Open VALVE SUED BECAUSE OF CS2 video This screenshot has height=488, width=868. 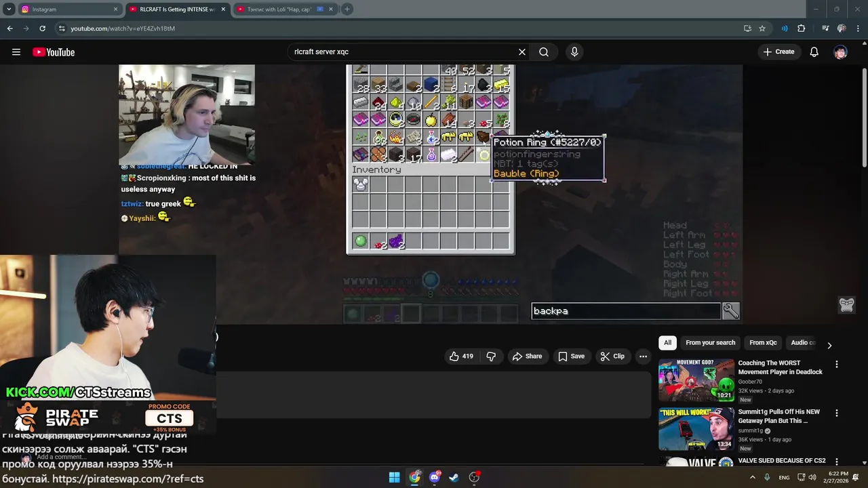781,461
